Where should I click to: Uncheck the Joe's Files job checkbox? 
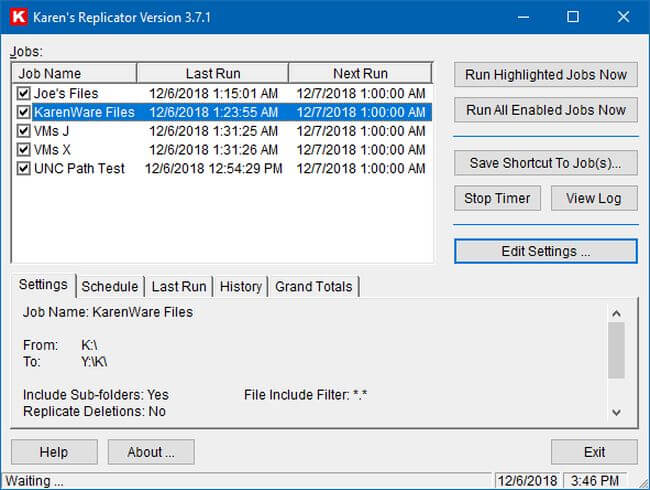click(24, 93)
